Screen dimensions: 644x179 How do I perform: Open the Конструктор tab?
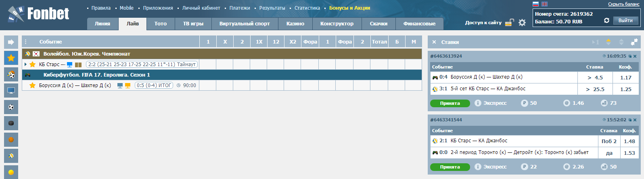(337, 24)
